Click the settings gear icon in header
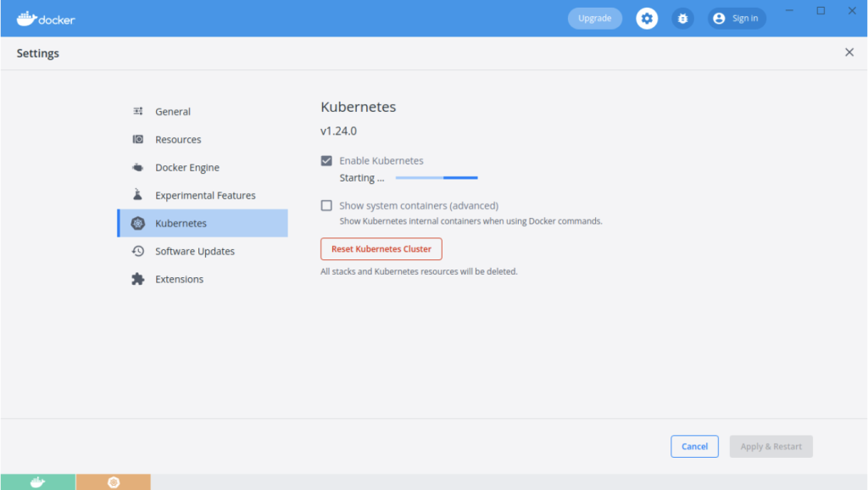Screen dimensions: 868x490 point(647,19)
